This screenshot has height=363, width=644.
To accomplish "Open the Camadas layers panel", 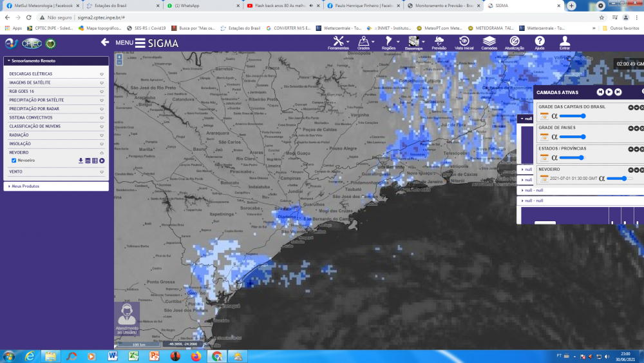I will (x=489, y=43).
